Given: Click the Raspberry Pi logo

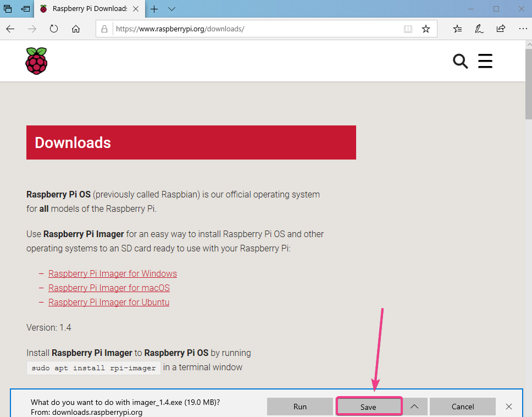Looking at the screenshot, I should coord(36,61).
